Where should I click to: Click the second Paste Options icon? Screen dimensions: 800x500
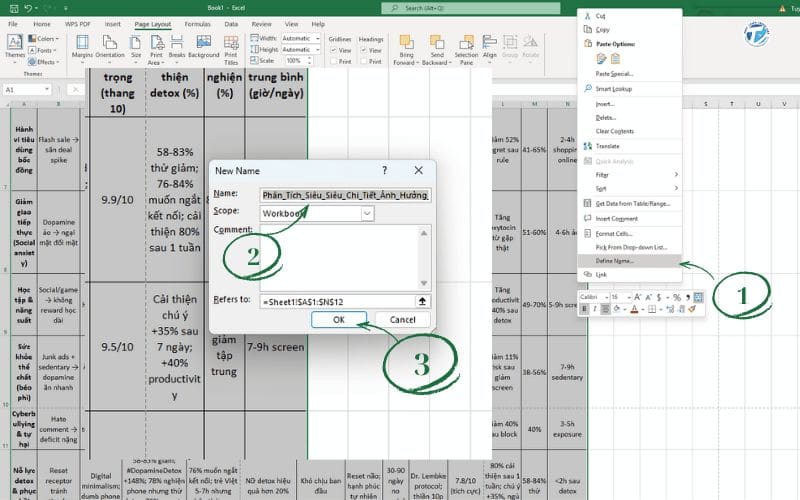(x=615, y=59)
